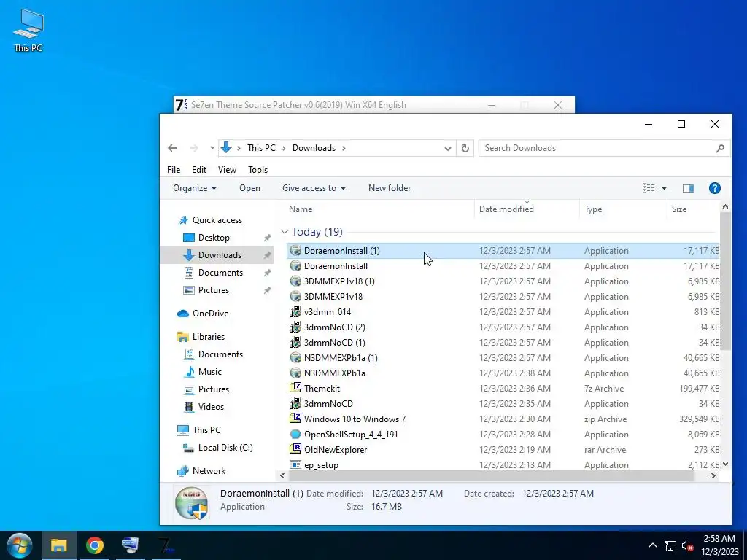Viewport: 747px width, 560px height.
Task: Click Downloads in address breadcrumb
Action: click(314, 148)
